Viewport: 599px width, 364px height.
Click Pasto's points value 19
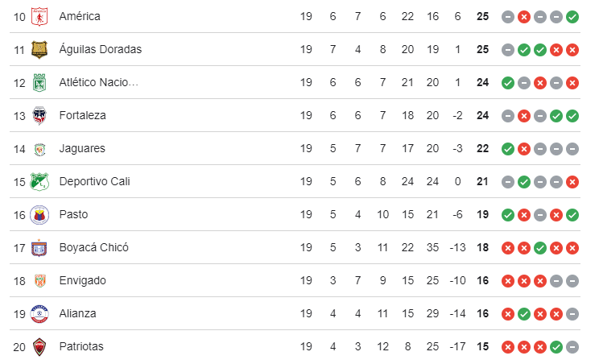(482, 215)
